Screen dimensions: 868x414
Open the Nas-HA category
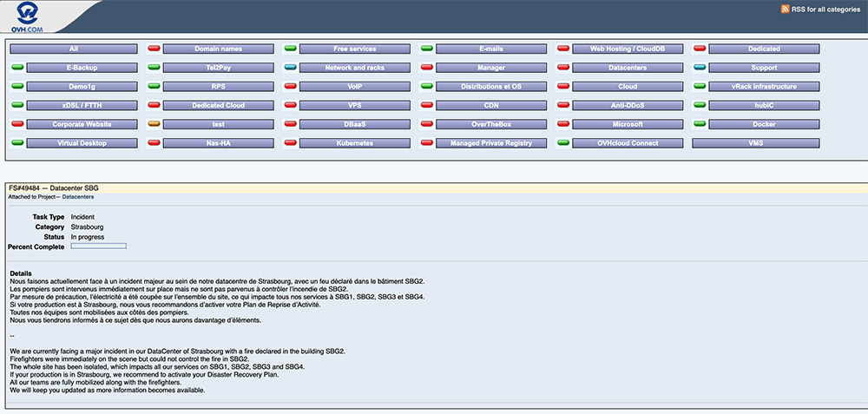218,143
